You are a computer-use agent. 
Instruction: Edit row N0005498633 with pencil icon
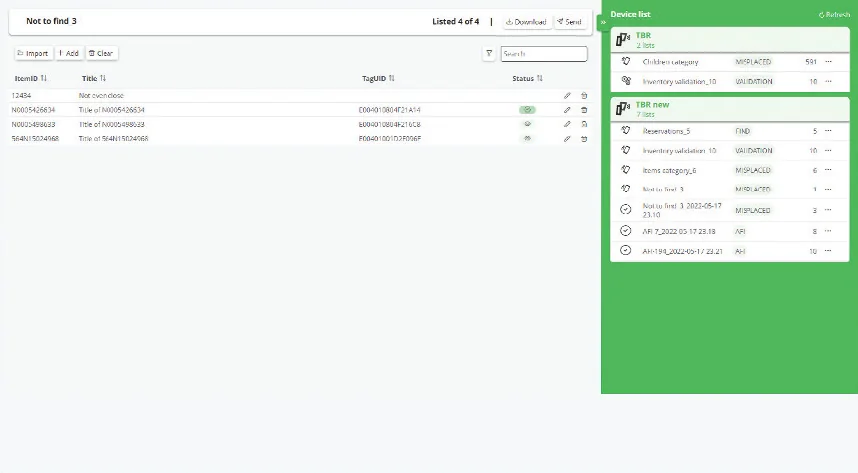567,124
